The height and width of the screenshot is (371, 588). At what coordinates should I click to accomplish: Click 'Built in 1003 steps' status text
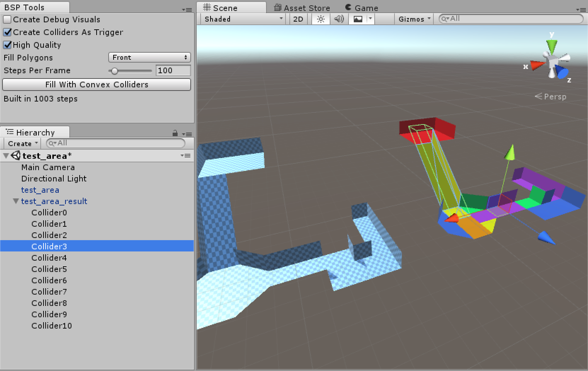(41, 99)
